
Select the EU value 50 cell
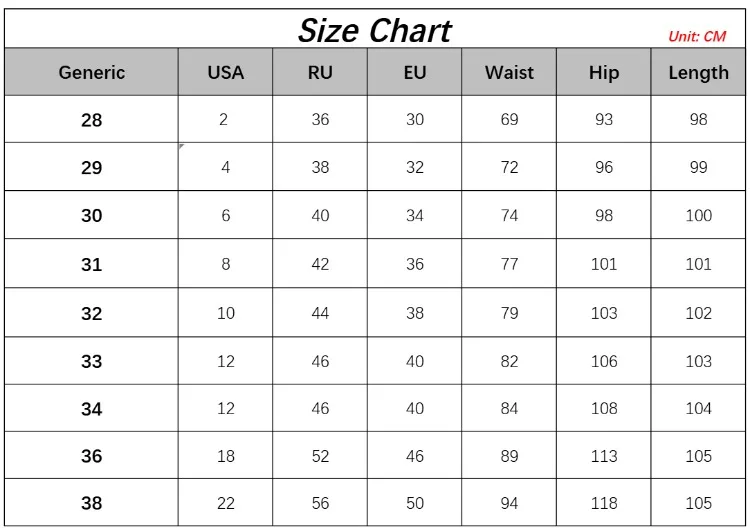415,503
